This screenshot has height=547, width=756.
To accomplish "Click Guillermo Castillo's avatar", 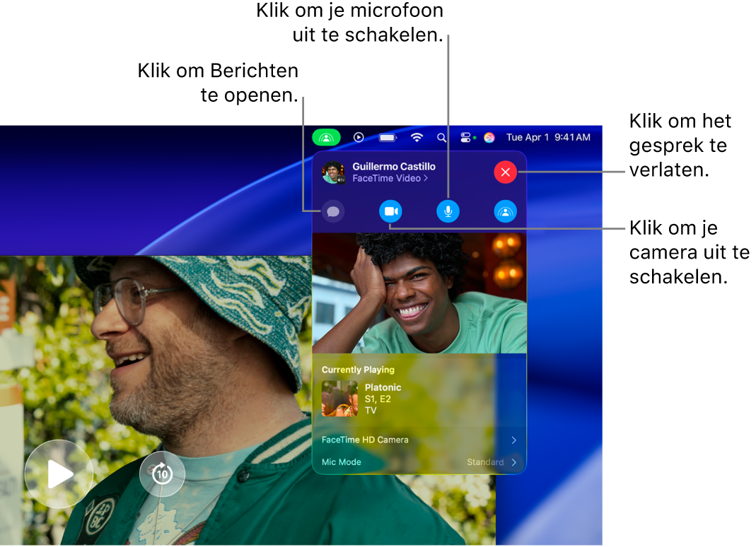I will click(x=334, y=172).
